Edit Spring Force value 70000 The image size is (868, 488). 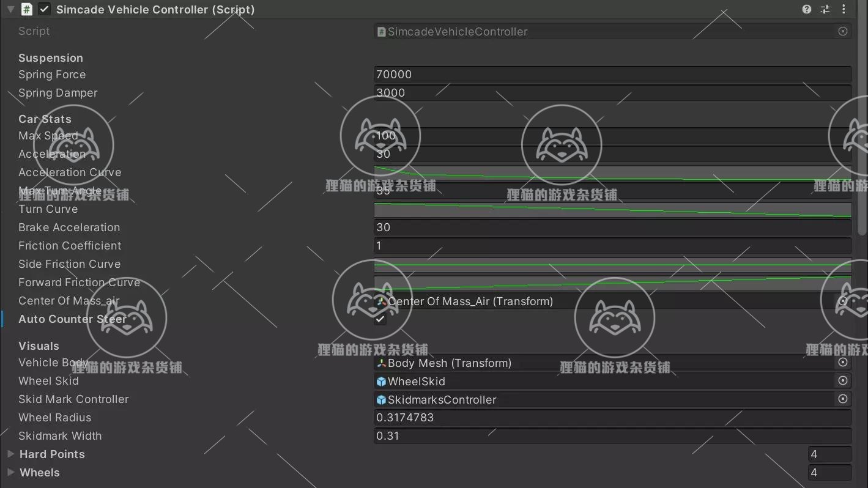click(x=612, y=75)
